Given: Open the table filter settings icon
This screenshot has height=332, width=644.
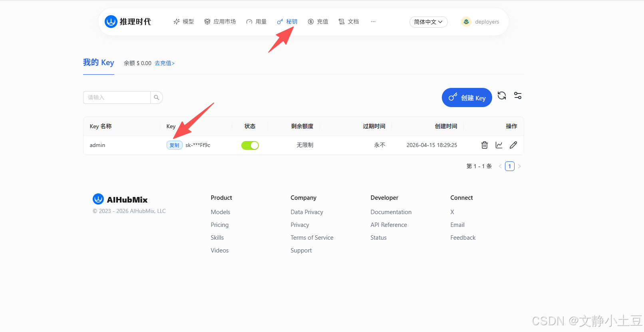Looking at the screenshot, I should pyautogui.click(x=518, y=95).
